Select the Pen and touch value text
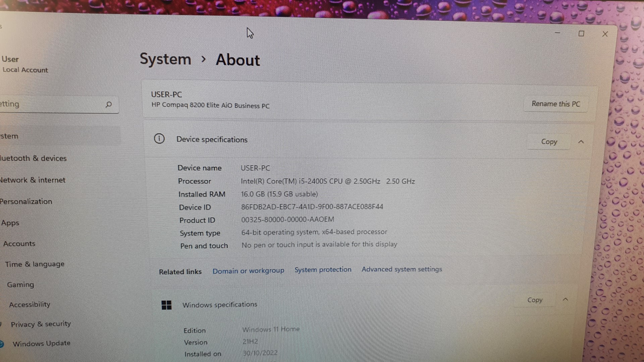 (319, 245)
